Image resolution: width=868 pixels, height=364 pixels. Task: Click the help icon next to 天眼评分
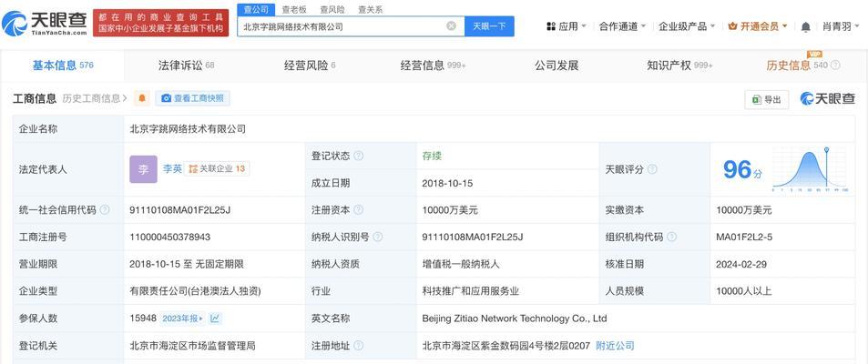pos(652,169)
